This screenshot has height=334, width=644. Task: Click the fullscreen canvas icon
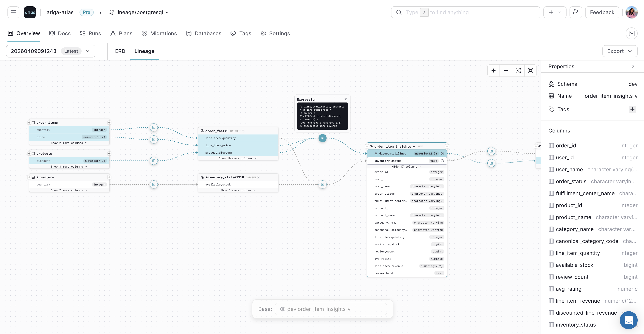(x=531, y=70)
